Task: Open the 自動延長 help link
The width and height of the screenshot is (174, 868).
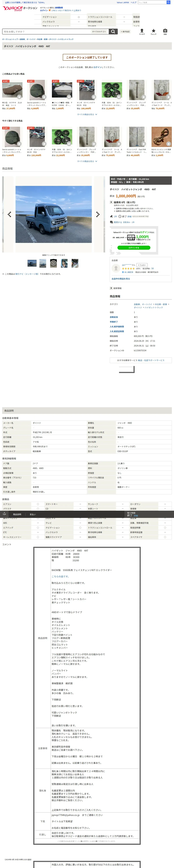Action: click(x=114, y=317)
